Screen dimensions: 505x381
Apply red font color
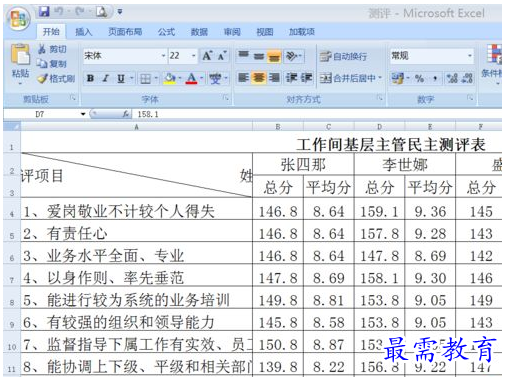pyautogui.click(x=191, y=79)
